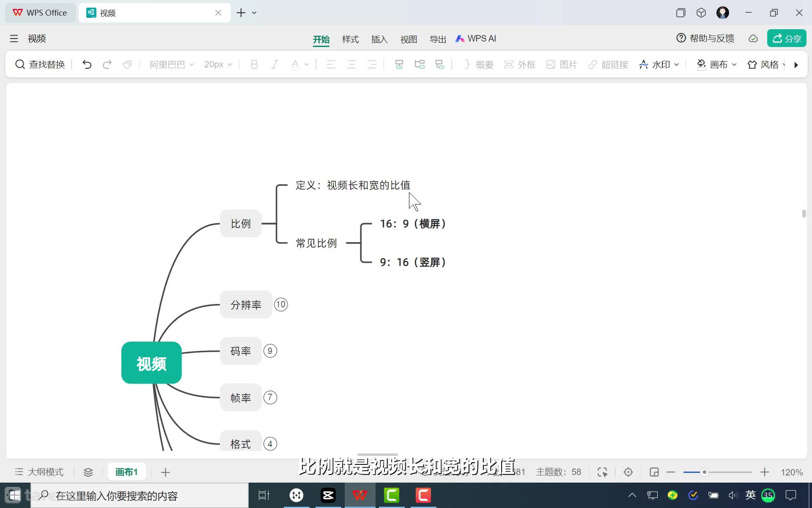Image resolution: width=812 pixels, height=508 pixels.
Task: Open the WPS AI tab
Action: (x=476, y=39)
